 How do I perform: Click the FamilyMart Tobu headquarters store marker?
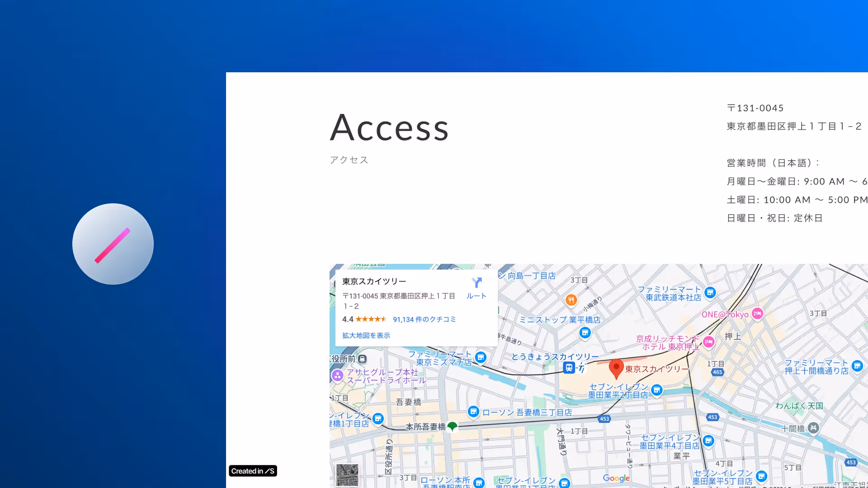pos(710,293)
